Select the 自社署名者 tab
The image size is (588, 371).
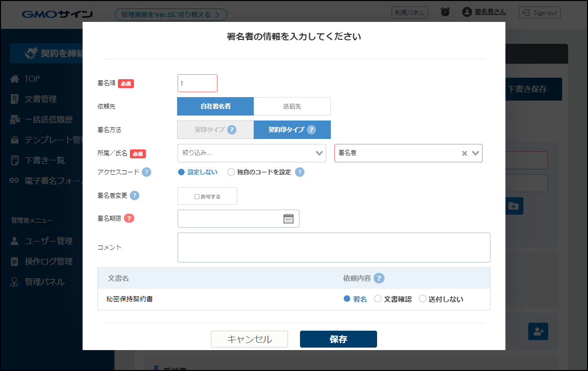coord(215,107)
